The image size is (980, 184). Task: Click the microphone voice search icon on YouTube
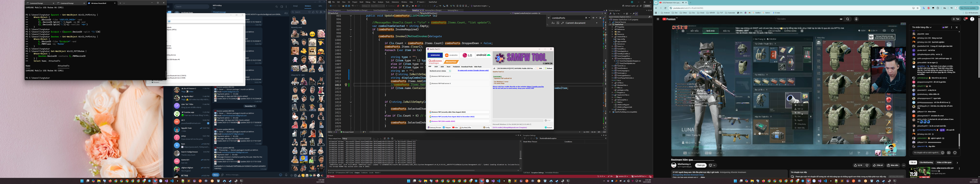point(856,19)
